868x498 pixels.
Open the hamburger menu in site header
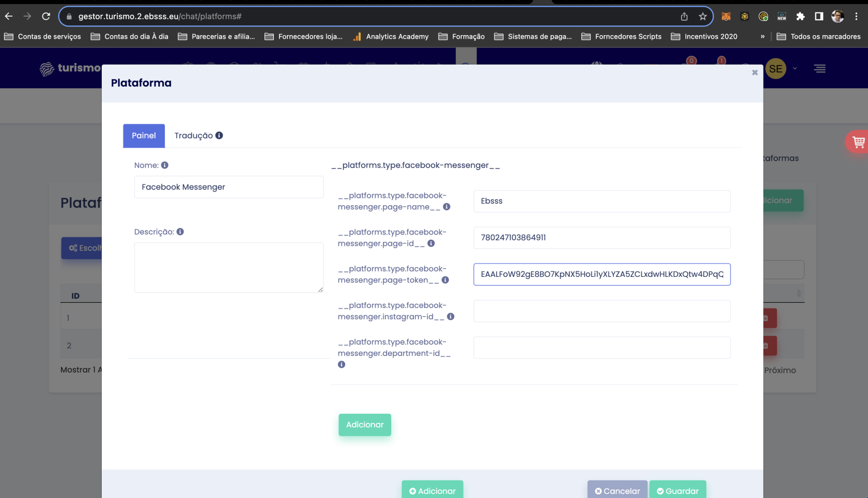tap(820, 69)
